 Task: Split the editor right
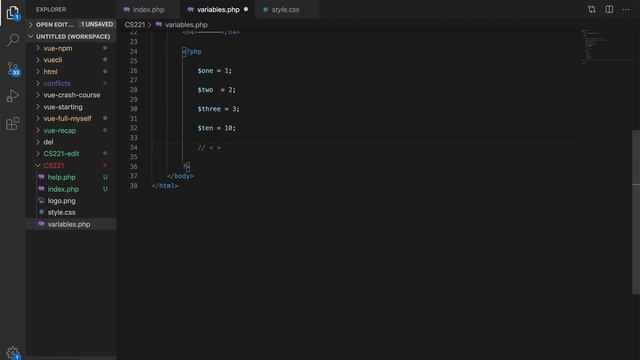click(609, 9)
